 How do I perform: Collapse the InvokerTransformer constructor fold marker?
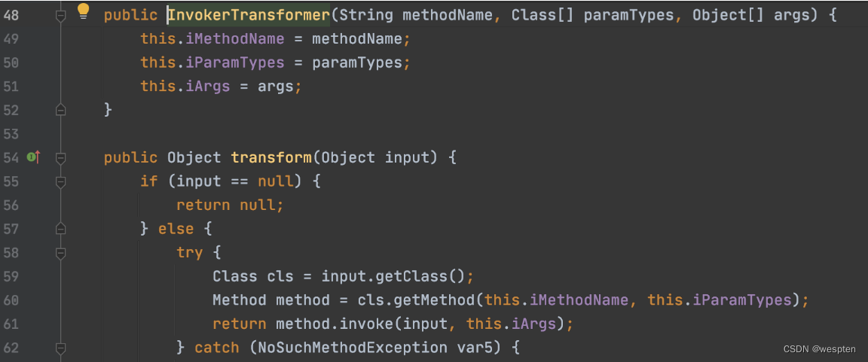point(61,15)
